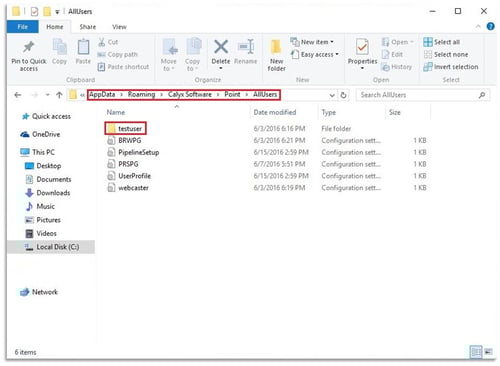Viewport: 500px width, 366px height.
Task: Select the webcaster configuration file
Action: point(128,188)
